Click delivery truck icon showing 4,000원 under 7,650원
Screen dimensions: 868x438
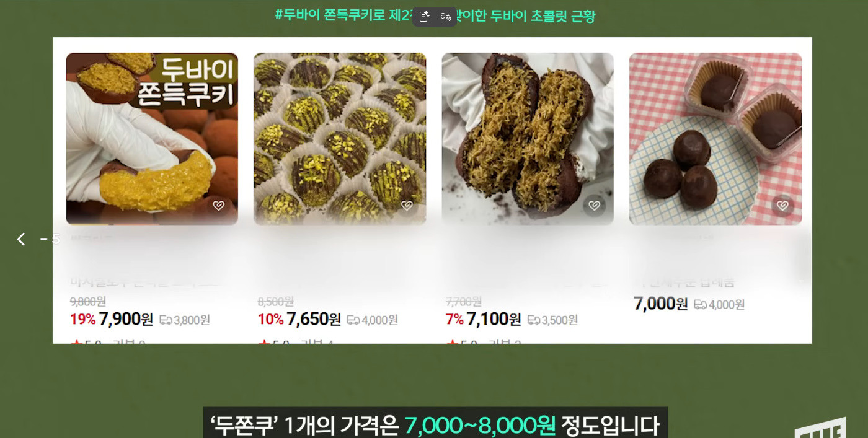click(x=353, y=320)
